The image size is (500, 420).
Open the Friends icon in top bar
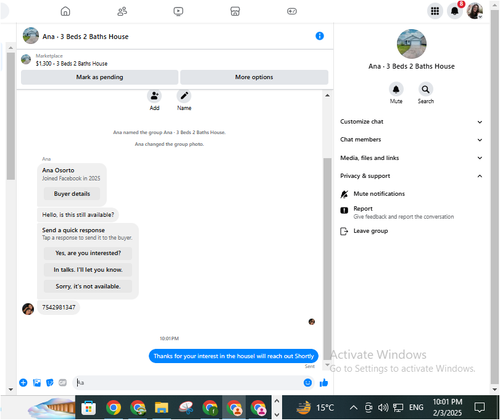[x=122, y=11]
